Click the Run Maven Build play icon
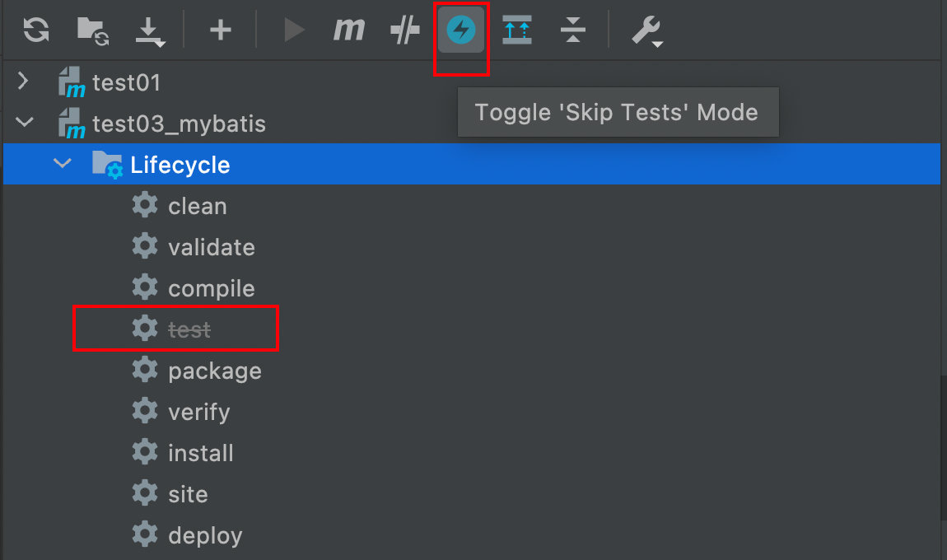The height and width of the screenshot is (560, 947). tap(293, 30)
